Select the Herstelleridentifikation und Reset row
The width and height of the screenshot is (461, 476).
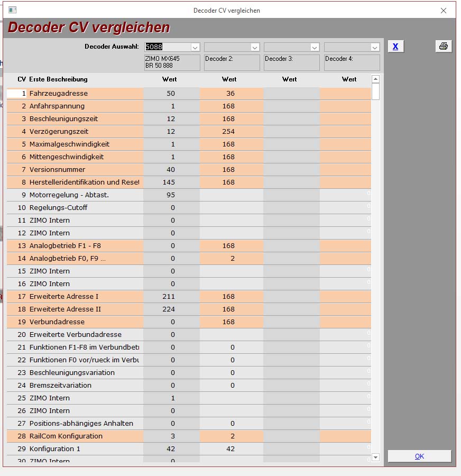coord(189,182)
